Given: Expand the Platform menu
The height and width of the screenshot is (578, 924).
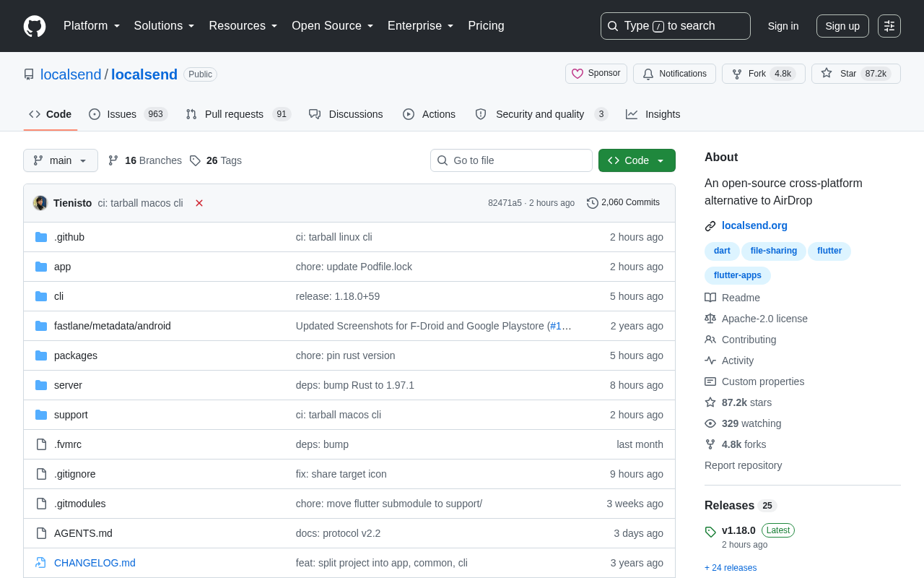Looking at the screenshot, I should tap(92, 26).
